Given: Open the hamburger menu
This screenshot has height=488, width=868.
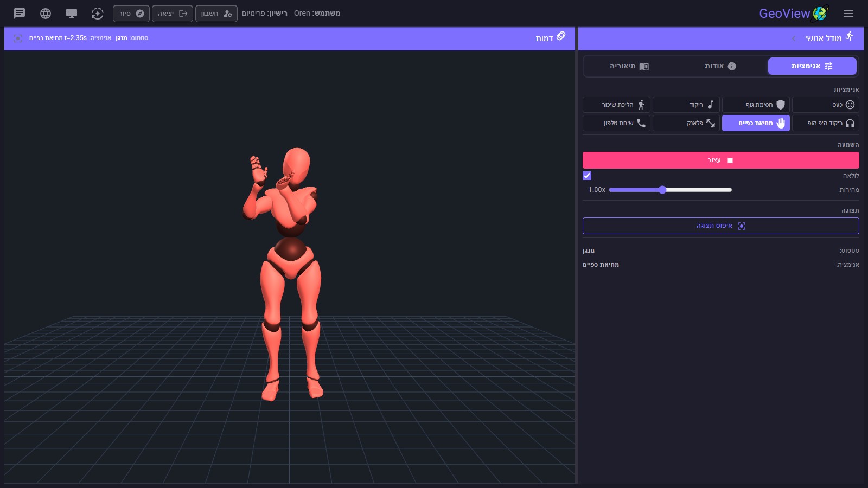Looking at the screenshot, I should (848, 14).
